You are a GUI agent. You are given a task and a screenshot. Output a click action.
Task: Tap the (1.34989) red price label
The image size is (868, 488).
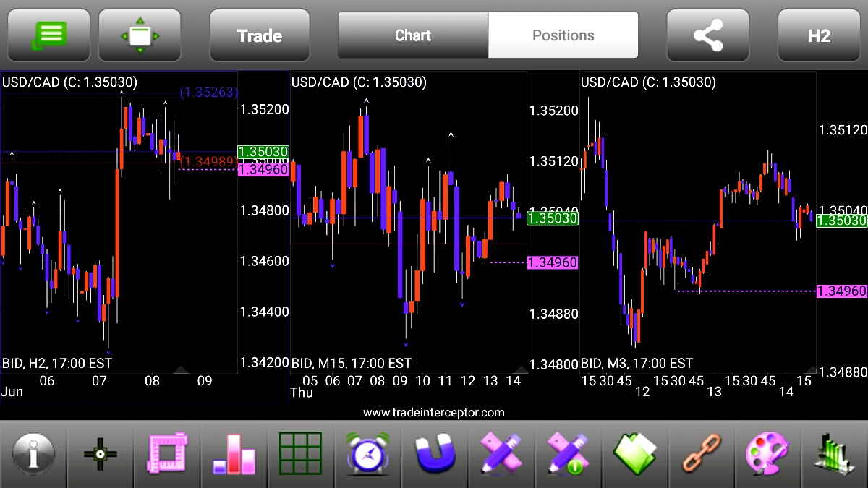[x=208, y=160]
